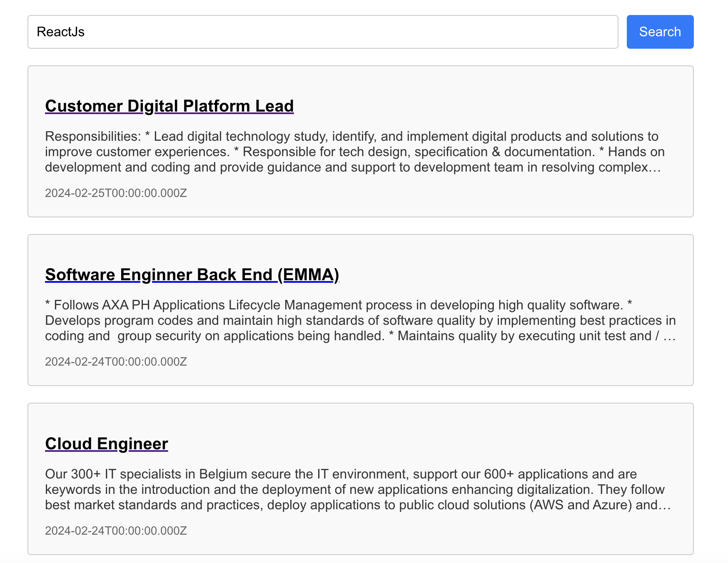Image resolution: width=728 pixels, height=563 pixels.
Task: Click inside the ReactJs search field
Action: [x=292, y=32]
